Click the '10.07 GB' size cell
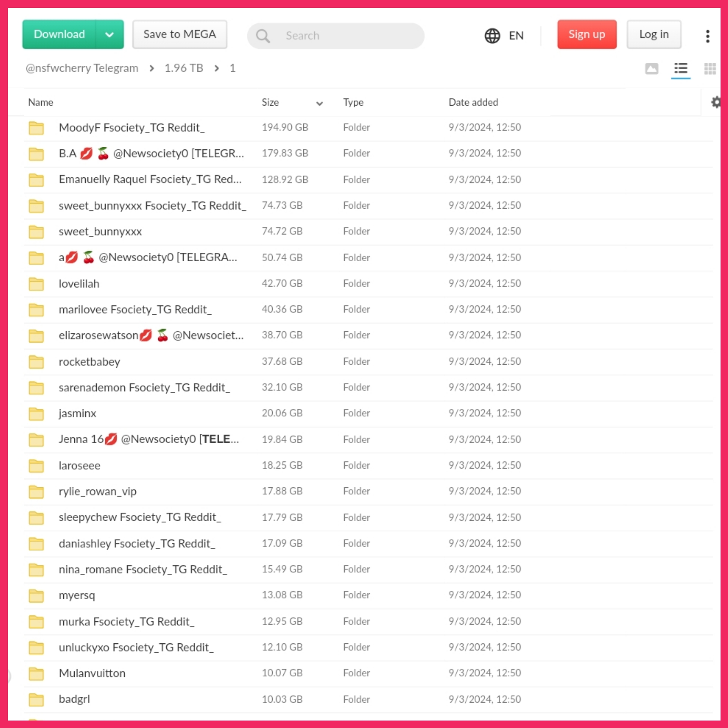728x728 pixels. pyautogui.click(x=282, y=673)
